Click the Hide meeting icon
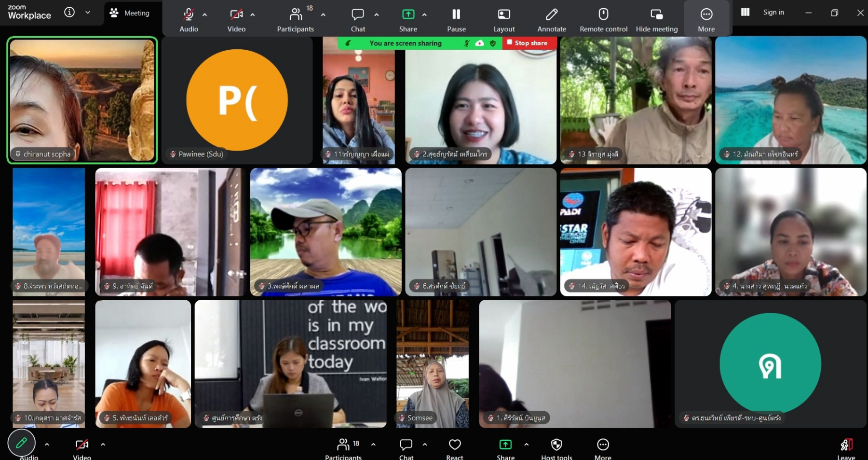The image size is (868, 460). click(x=656, y=14)
